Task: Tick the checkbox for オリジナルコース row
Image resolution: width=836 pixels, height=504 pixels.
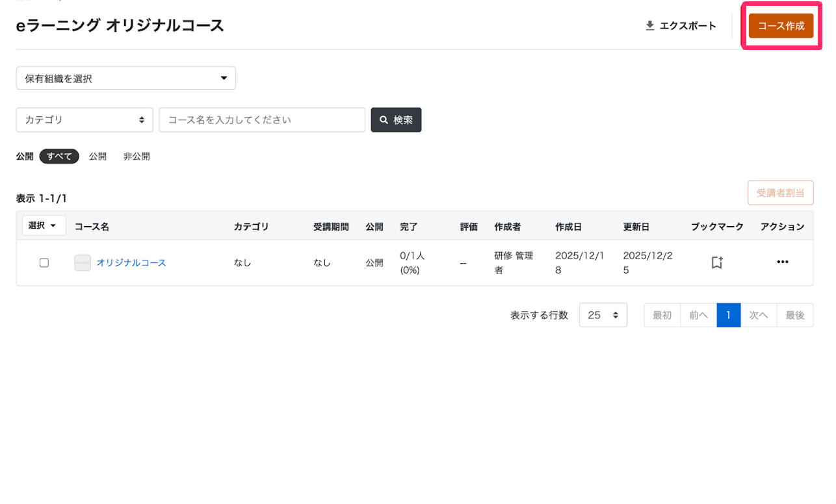Action: [x=44, y=263]
